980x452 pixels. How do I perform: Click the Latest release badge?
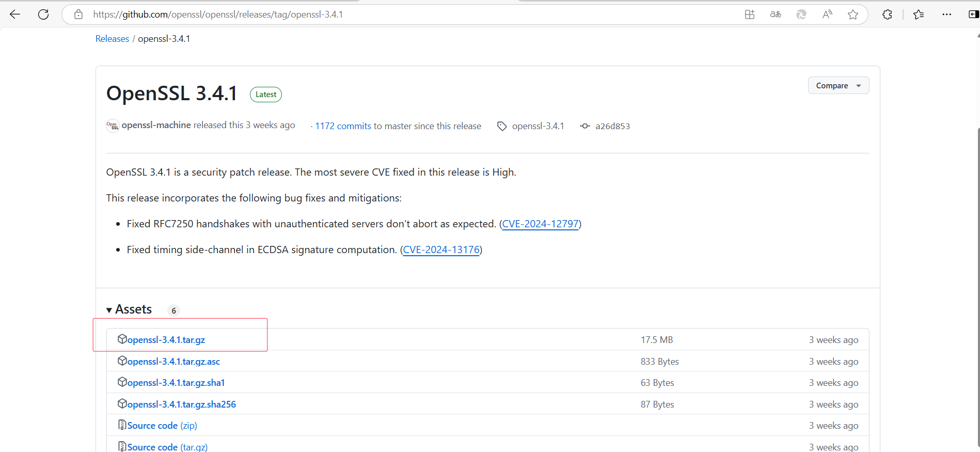pos(266,95)
